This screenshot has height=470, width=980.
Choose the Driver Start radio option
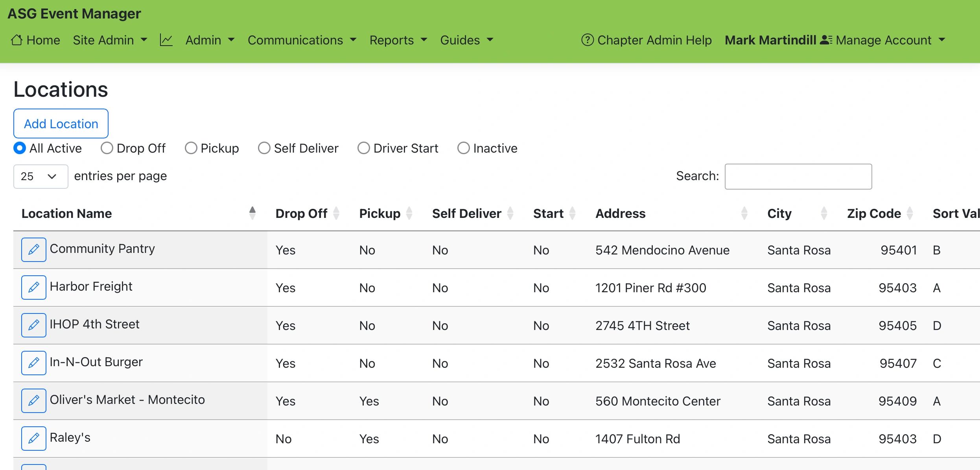click(x=364, y=148)
